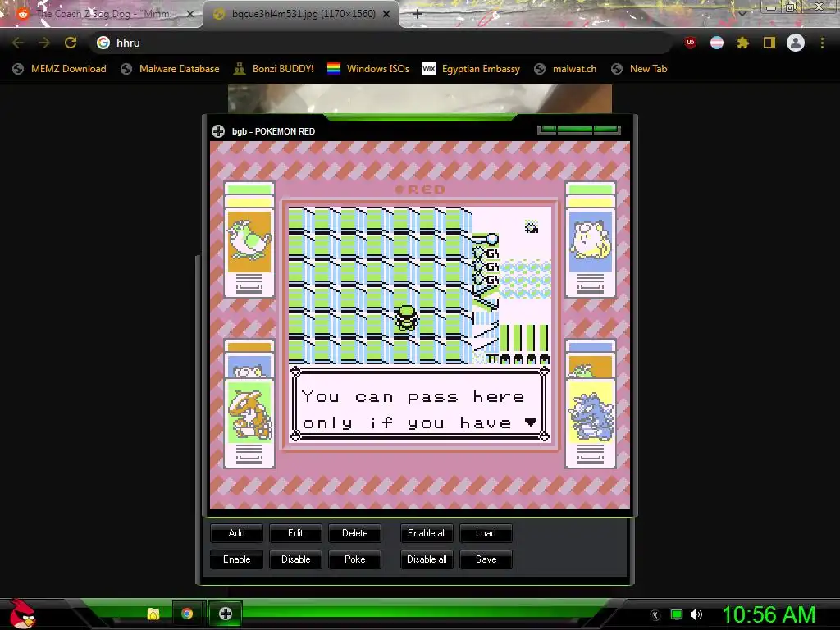Image resolution: width=840 pixels, height=630 pixels.
Task: Click the Delete cheat button
Action: coord(354,533)
